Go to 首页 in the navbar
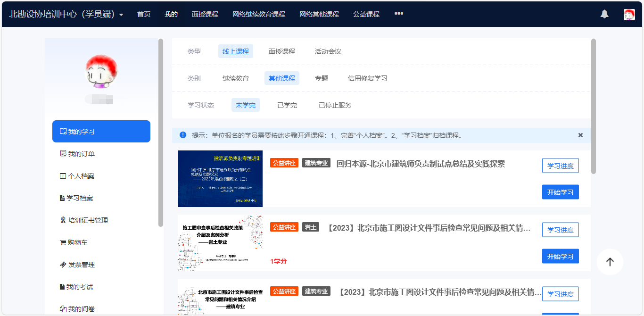This screenshot has width=644, height=316. 144,14
